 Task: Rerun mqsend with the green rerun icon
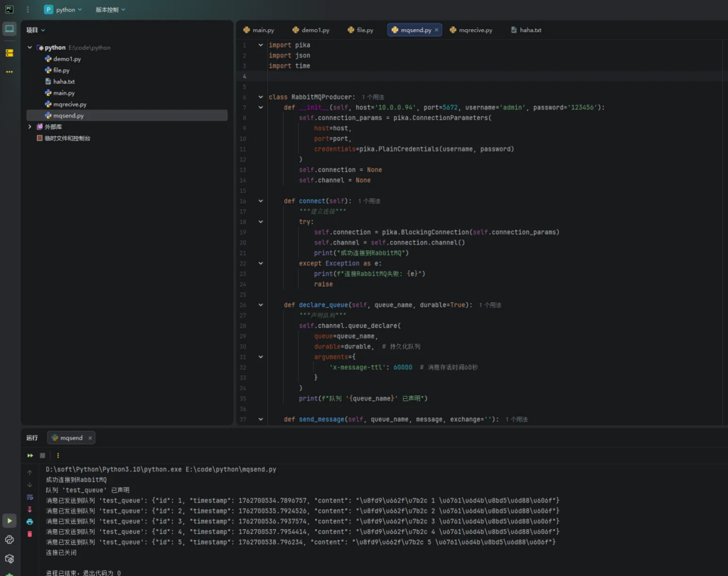tap(30, 455)
